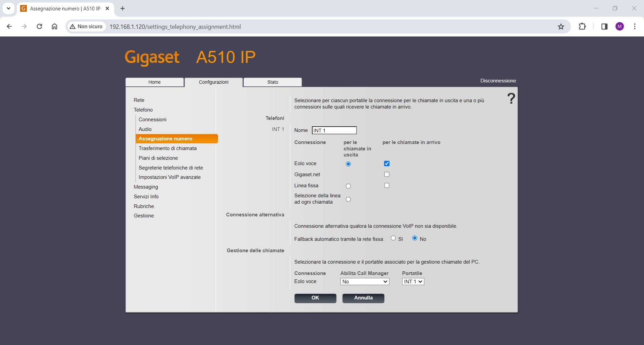The width and height of the screenshot is (644, 345).
Task: Uncheck Eolo voce incoming calls checkbox
Action: (387, 163)
